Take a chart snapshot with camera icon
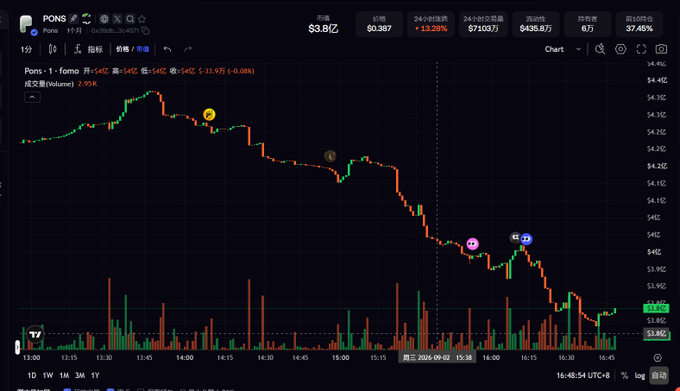The width and height of the screenshot is (680, 391). (x=661, y=49)
